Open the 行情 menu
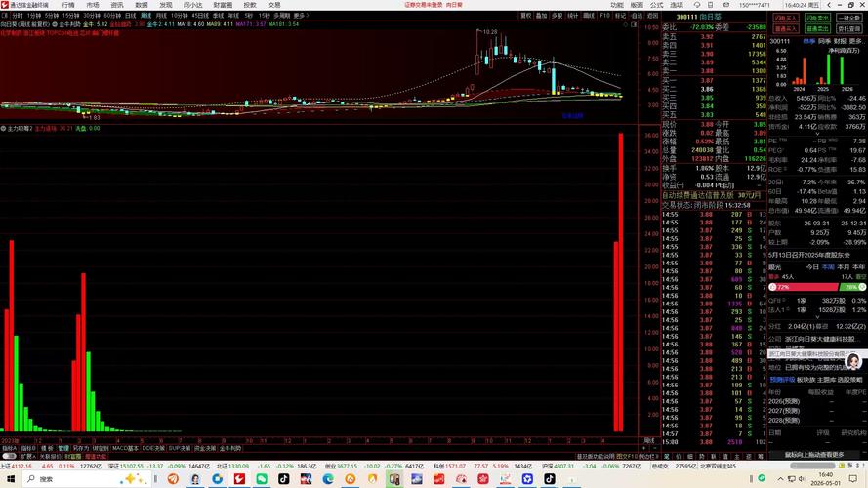 point(68,5)
